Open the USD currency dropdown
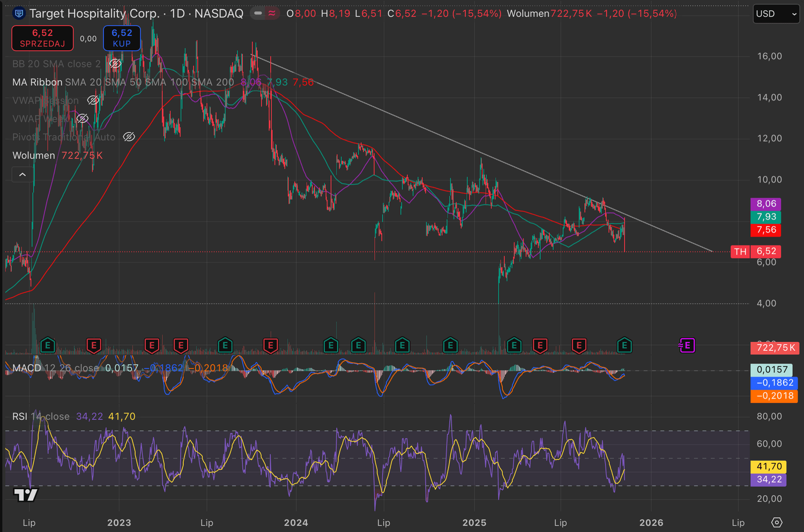 (776, 14)
